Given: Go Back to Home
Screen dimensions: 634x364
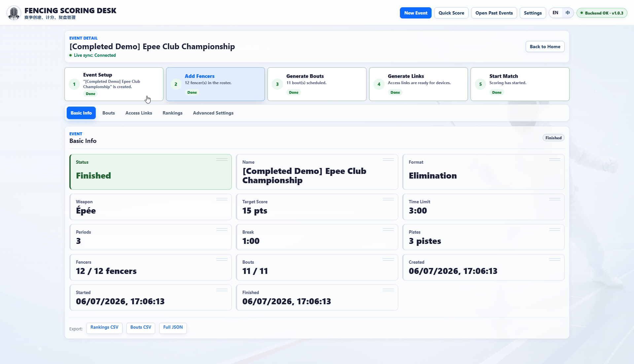Looking at the screenshot, I should [x=545, y=47].
